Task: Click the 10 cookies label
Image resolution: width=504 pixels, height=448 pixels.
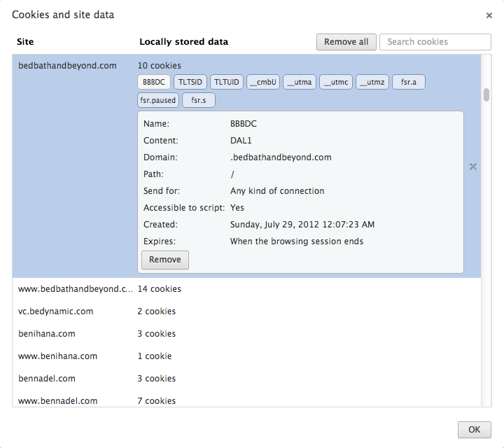Action: pos(160,66)
